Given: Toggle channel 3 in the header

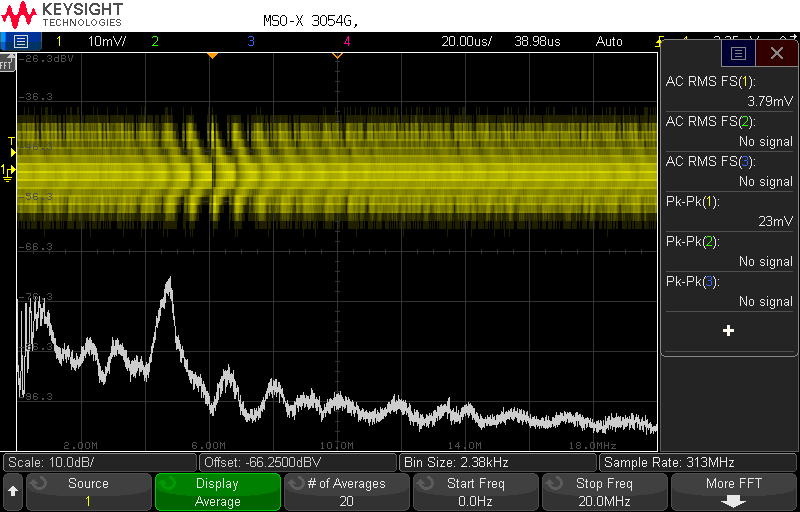Looking at the screenshot, I should pyautogui.click(x=251, y=41).
